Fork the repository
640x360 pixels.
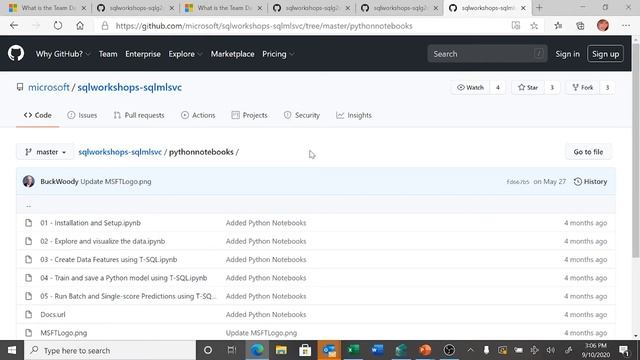(x=582, y=87)
